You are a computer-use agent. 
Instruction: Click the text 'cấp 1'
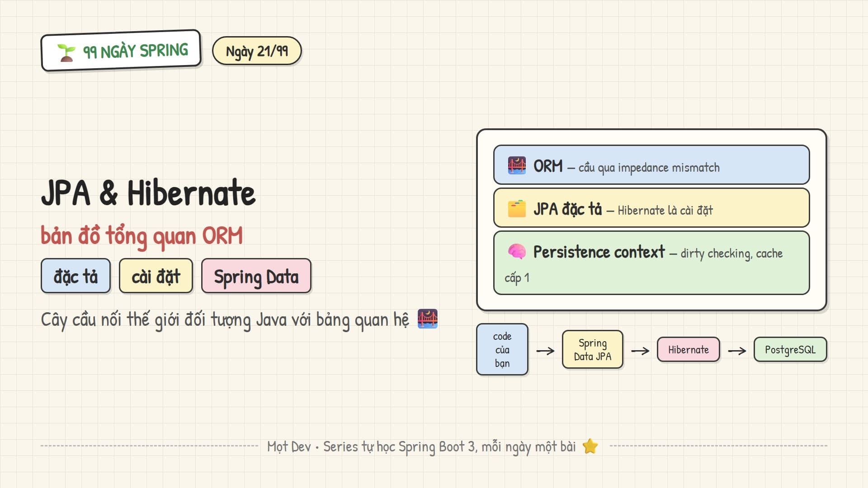tap(517, 278)
